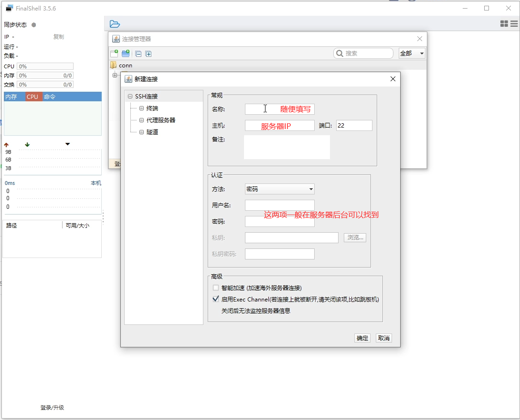The image size is (520, 420).
Task: Click the 确定 button
Action: (x=362, y=338)
